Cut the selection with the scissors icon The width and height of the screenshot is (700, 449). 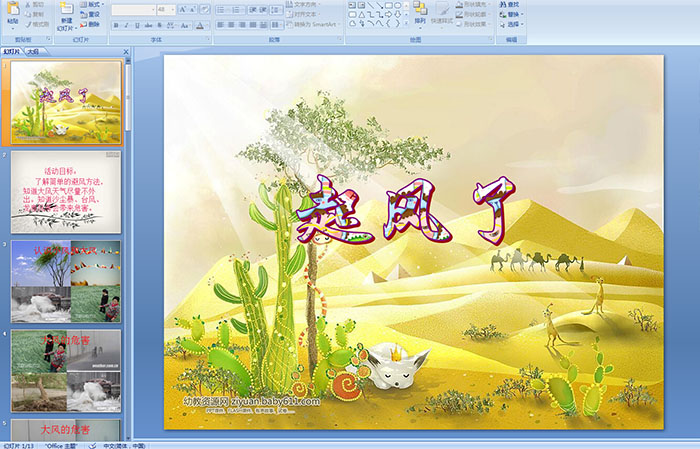29,4
